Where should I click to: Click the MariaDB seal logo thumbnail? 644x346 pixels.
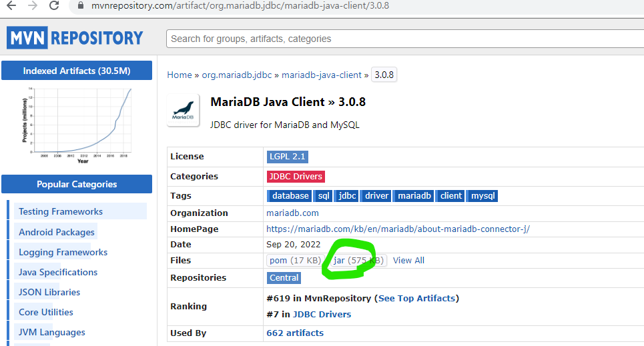183,110
